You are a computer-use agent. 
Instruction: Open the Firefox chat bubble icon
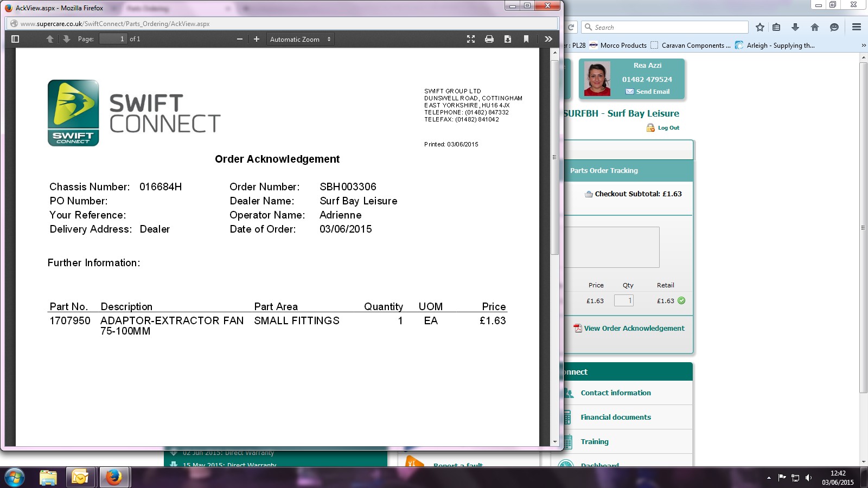point(834,27)
